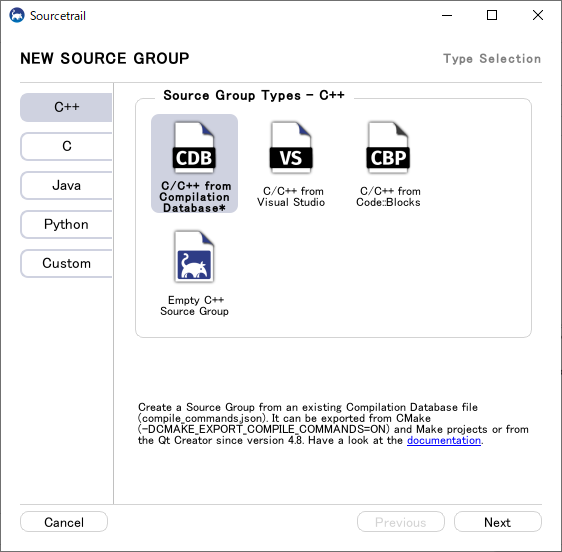Proceed with the Next button
Screen dimensions: 562x552
[497, 522]
